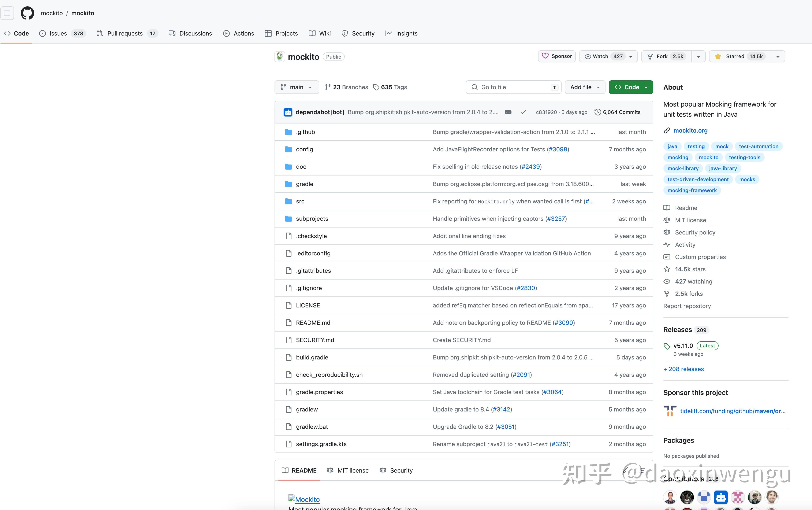This screenshot has width=812, height=510.
Task: Toggle the Starred button
Action: [740, 56]
